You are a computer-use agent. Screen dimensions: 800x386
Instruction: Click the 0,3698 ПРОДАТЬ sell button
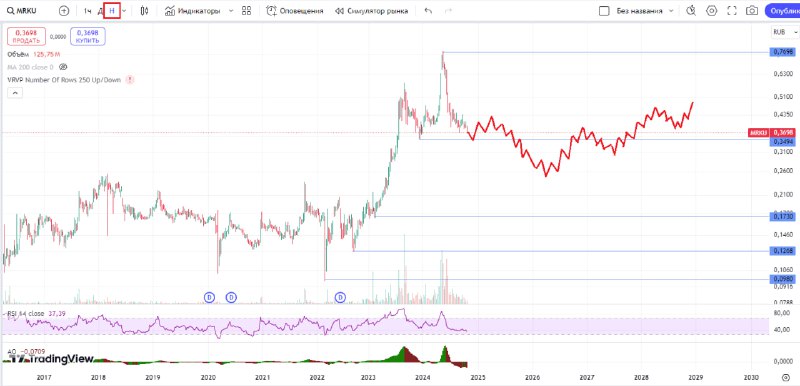coord(27,36)
